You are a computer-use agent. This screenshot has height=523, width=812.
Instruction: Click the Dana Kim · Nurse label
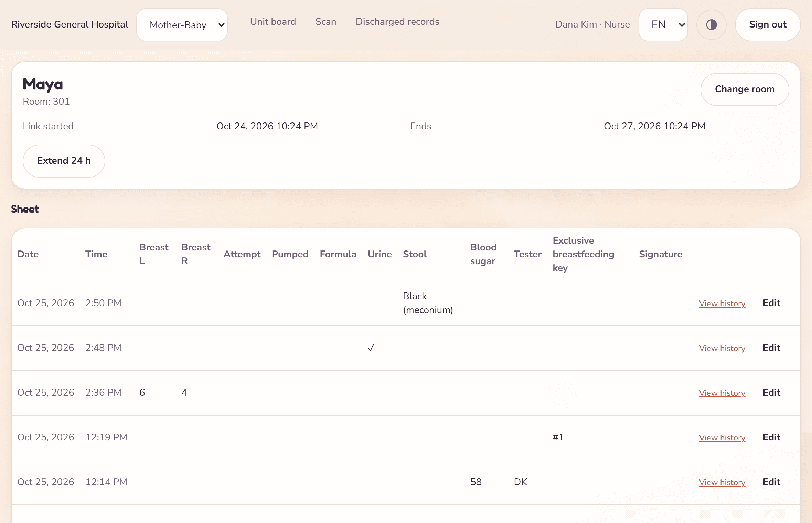point(592,24)
